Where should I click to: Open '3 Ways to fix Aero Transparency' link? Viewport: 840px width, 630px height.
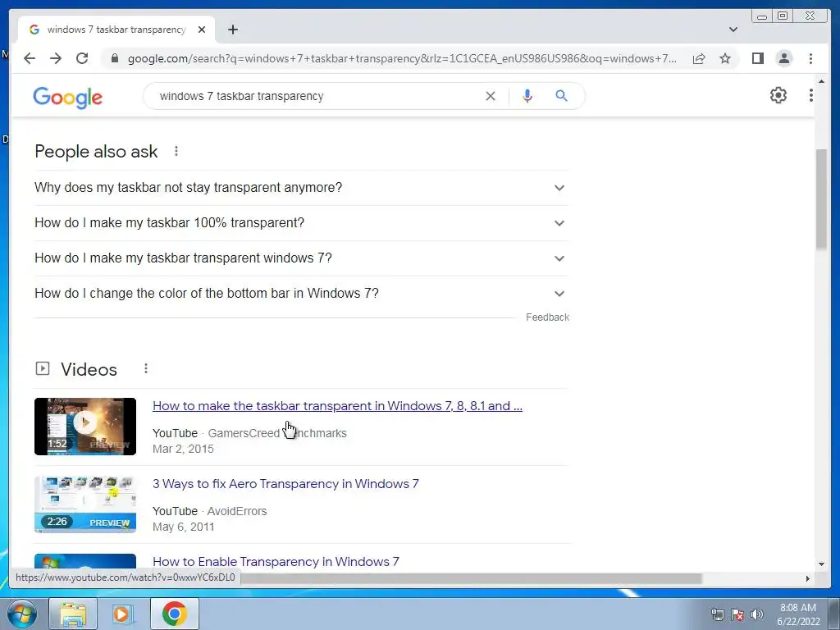285,484
